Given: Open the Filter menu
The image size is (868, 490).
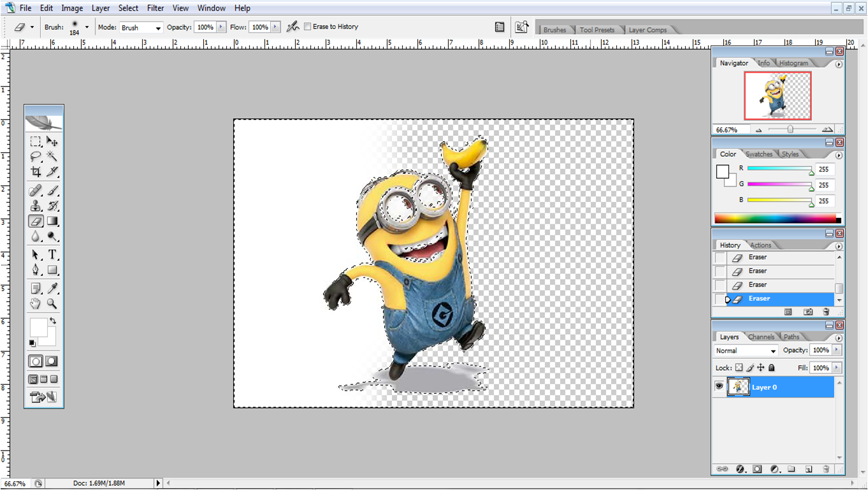Looking at the screenshot, I should click(156, 8).
